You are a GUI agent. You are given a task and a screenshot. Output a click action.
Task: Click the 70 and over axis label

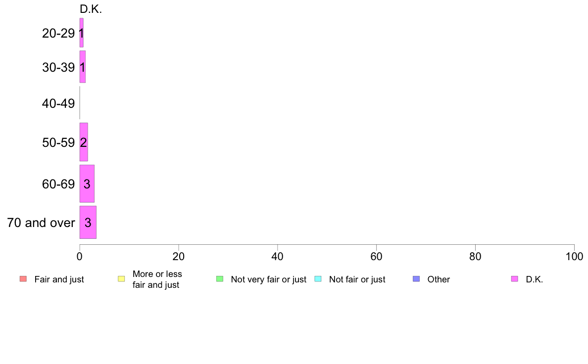pyautogui.click(x=41, y=223)
